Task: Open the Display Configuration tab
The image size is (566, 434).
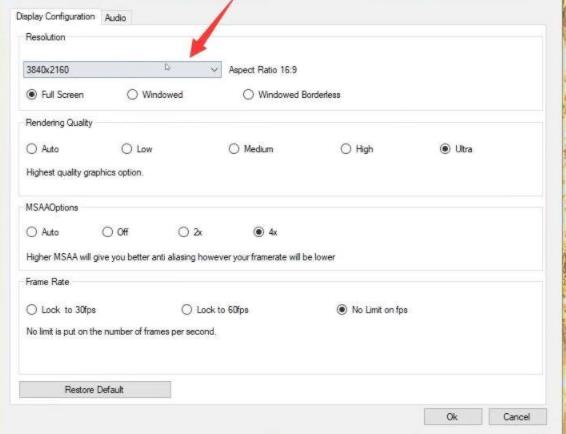Action: tap(56, 17)
